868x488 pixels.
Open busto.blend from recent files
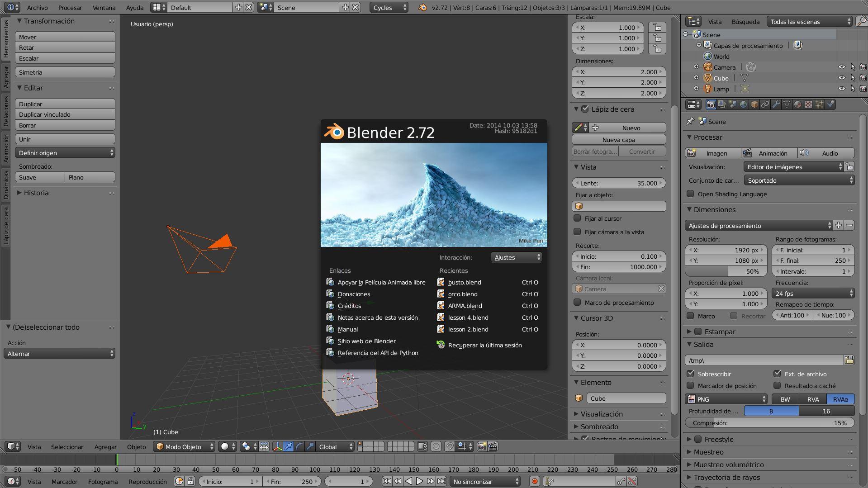465,282
